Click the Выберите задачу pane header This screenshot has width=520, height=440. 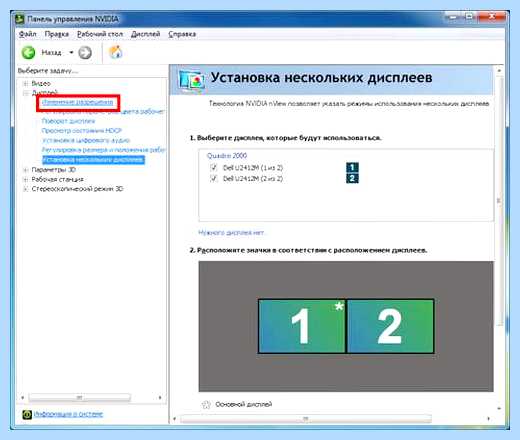(x=48, y=71)
